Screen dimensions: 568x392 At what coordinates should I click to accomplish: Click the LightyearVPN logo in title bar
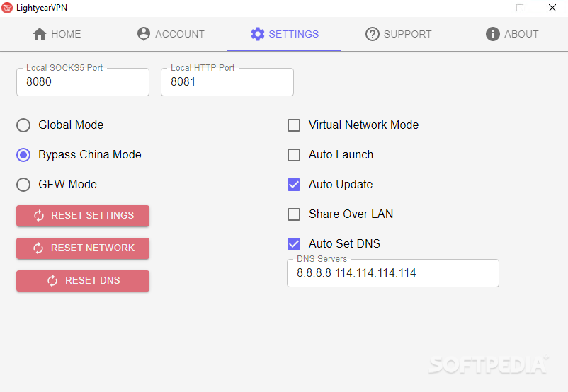click(x=7, y=8)
